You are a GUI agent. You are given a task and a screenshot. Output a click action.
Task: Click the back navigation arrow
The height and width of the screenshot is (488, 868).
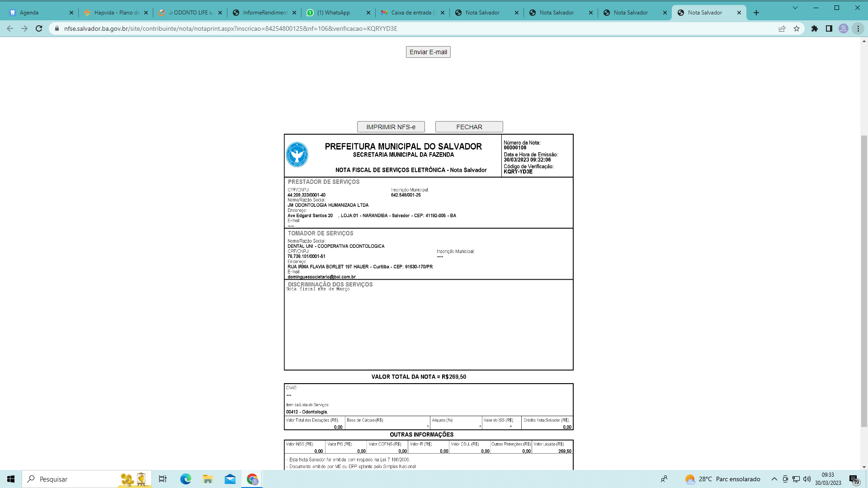click(x=10, y=28)
